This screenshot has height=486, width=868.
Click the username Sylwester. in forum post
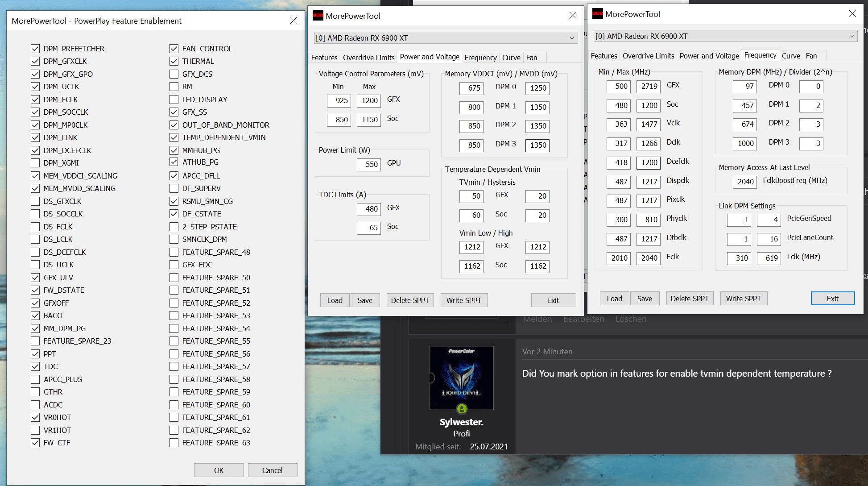(461, 422)
